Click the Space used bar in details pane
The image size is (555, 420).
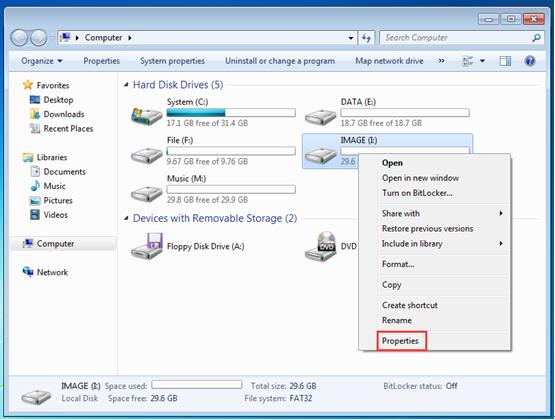tap(197, 385)
